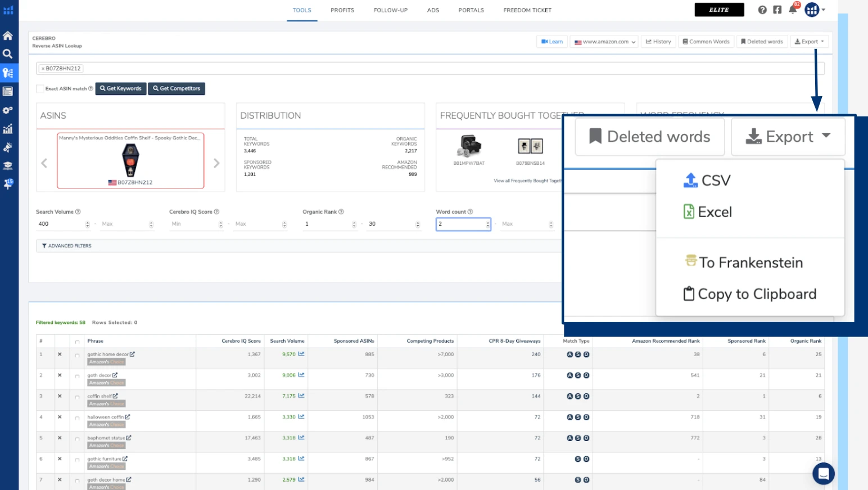The image size is (868, 490).
Task: Open chat support bubble icon
Action: [823, 474]
